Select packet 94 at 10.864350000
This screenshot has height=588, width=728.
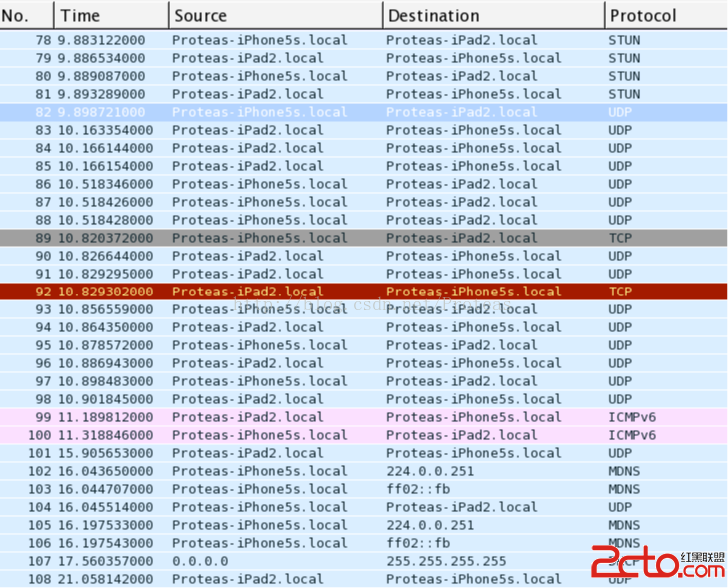pyautogui.click(x=364, y=327)
